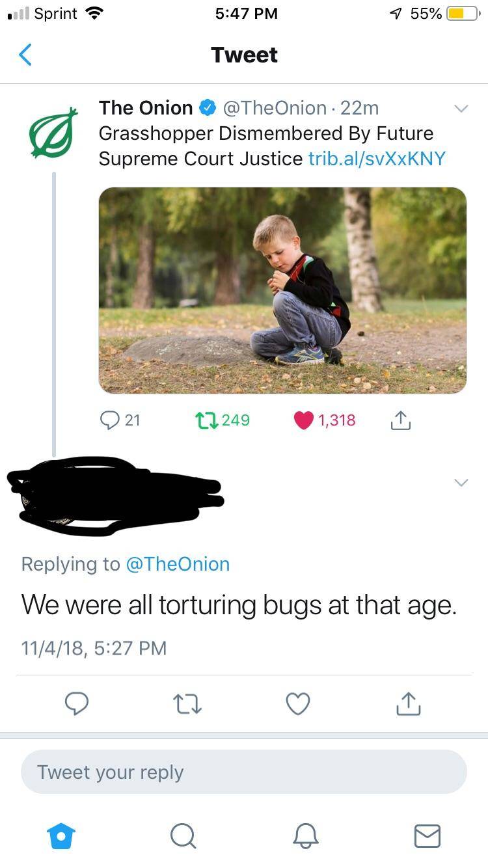Screen dimensions: 488x868
Task: Share The Onion tweet
Action: point(400,421)
